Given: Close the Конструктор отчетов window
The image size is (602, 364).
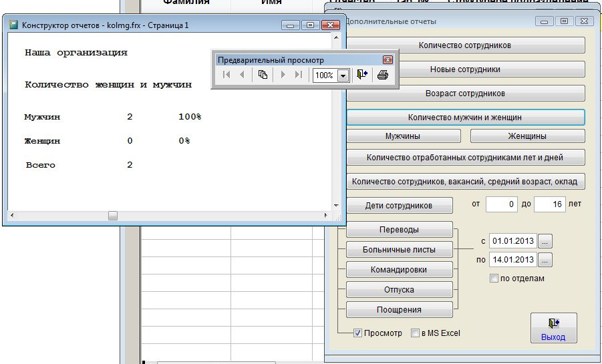Looking at the screenshot, I should point(330,25).
